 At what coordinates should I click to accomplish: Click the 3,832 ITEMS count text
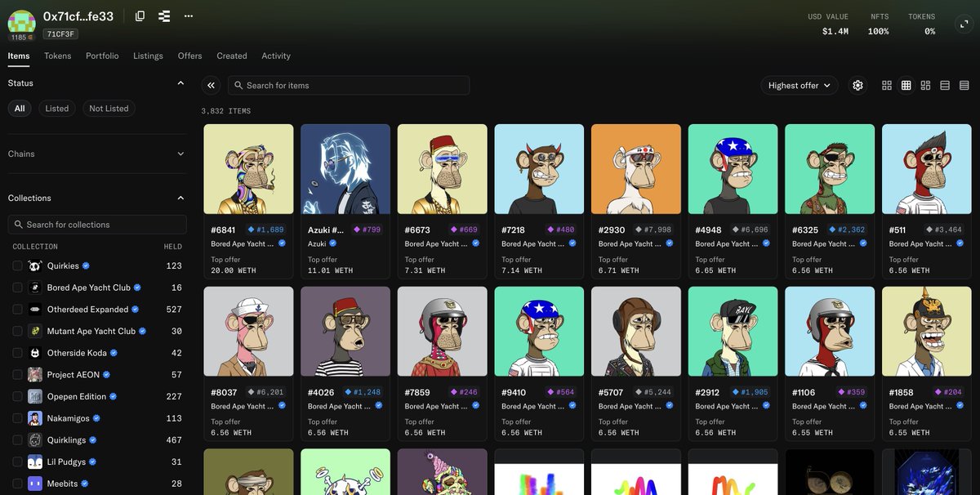[x=226, y=111]
